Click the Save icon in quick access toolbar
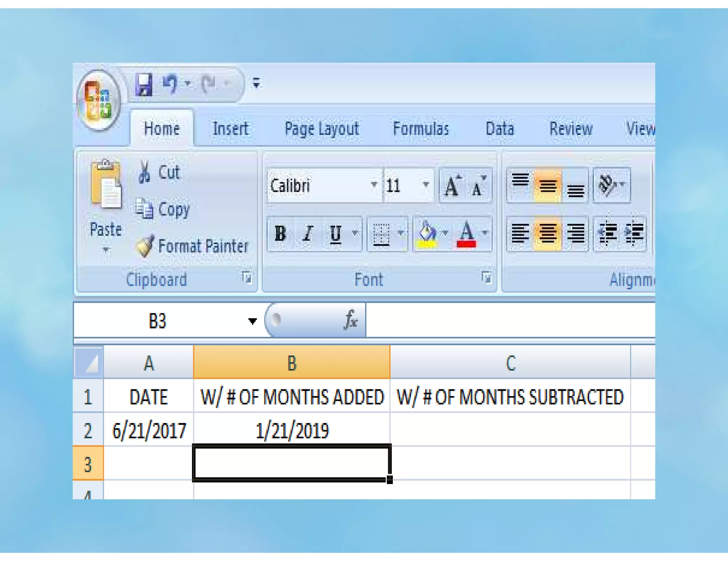This screenshot has width=728, height=562. 144,85
